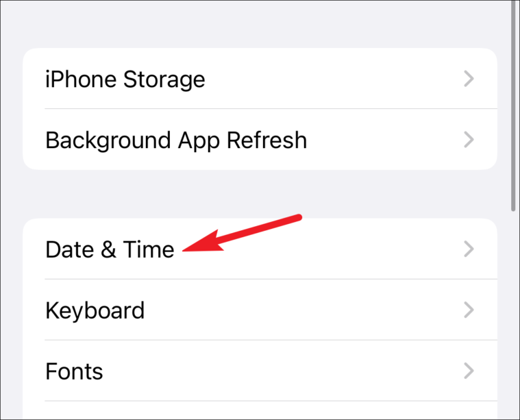This screenshot has height=420, width=520.
Task: Click the Date & Time text label
Action: pos(110,249)
